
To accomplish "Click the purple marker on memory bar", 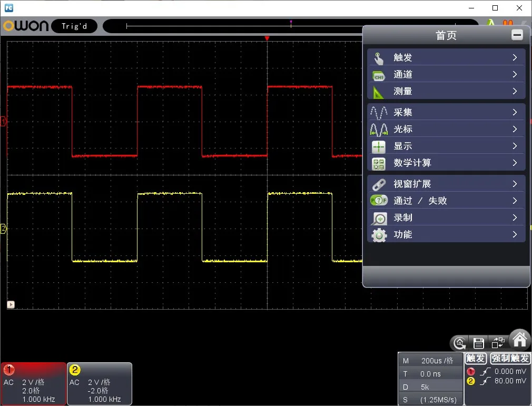I will (x=291, y=23).
